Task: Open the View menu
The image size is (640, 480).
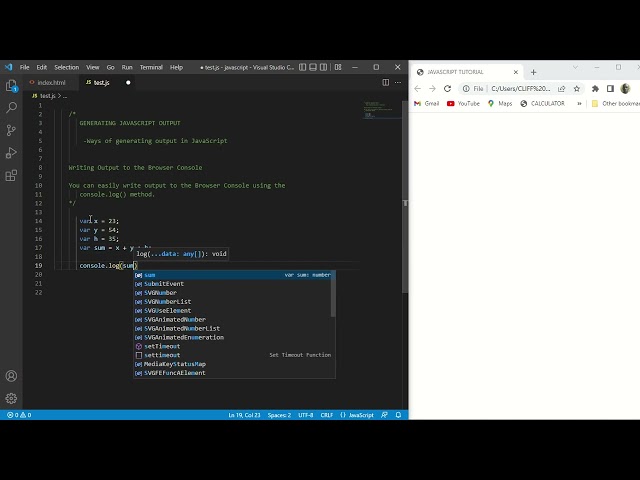Action: click(93, 67)
